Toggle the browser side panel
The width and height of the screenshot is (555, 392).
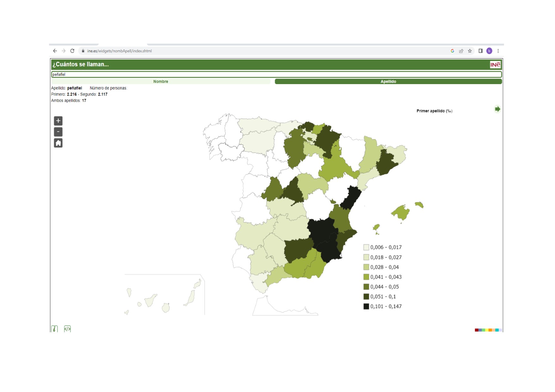pyautogui.click(x=480, y=51)
